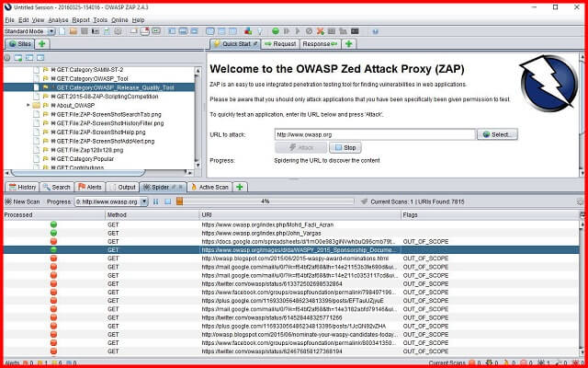The image size is (588, 368).
Task: Select the John_Vargas URI row
Action: [x=292, y=233]
